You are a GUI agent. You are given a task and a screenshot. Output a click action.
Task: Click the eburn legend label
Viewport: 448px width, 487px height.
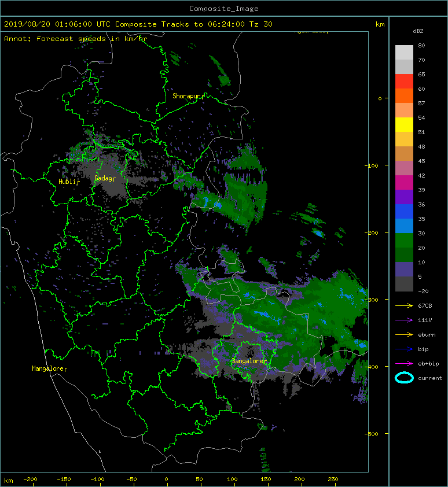pos(427,334)
